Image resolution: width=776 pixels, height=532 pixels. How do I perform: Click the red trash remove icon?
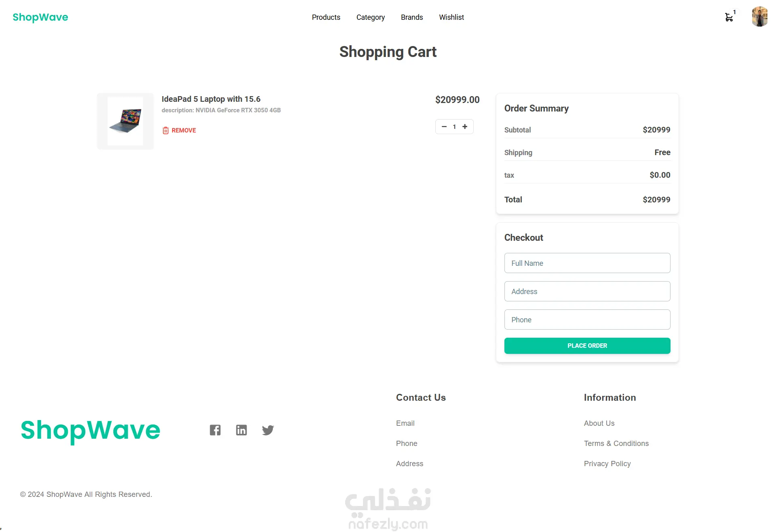tap(166, 130)
